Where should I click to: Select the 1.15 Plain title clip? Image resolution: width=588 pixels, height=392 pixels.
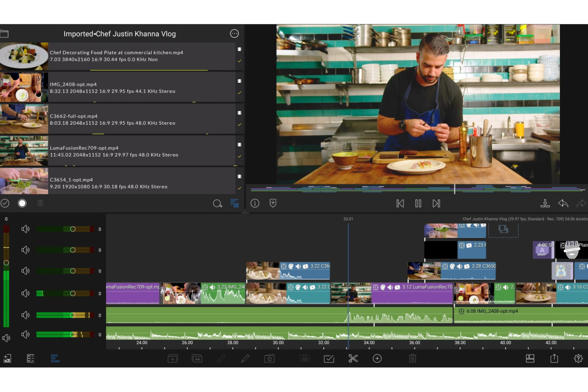571,250
